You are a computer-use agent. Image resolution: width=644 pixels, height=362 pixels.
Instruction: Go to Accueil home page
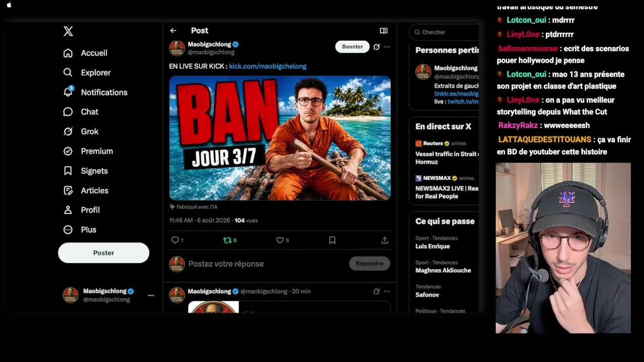(x=86, y=53)
